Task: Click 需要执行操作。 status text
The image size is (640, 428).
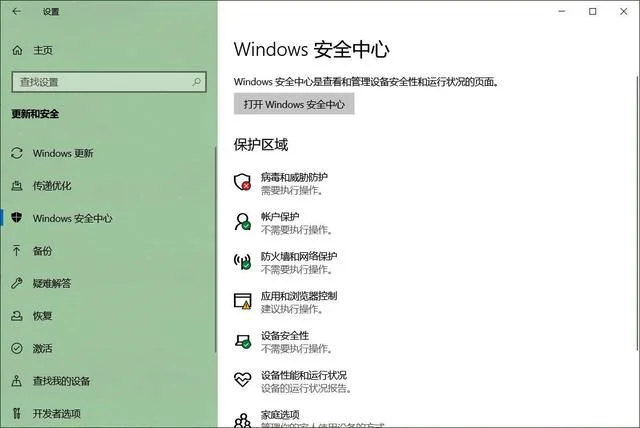Action: [x=292, y=191]
